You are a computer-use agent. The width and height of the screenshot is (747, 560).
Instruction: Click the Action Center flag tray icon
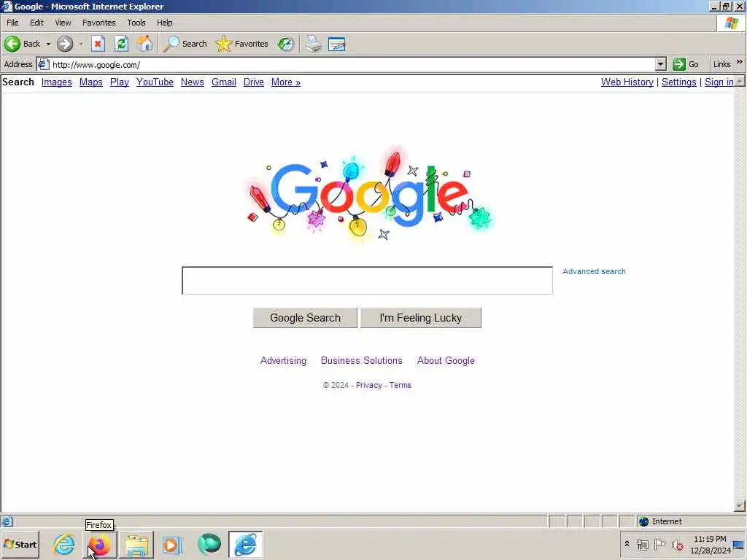click(x=659, y=544)
